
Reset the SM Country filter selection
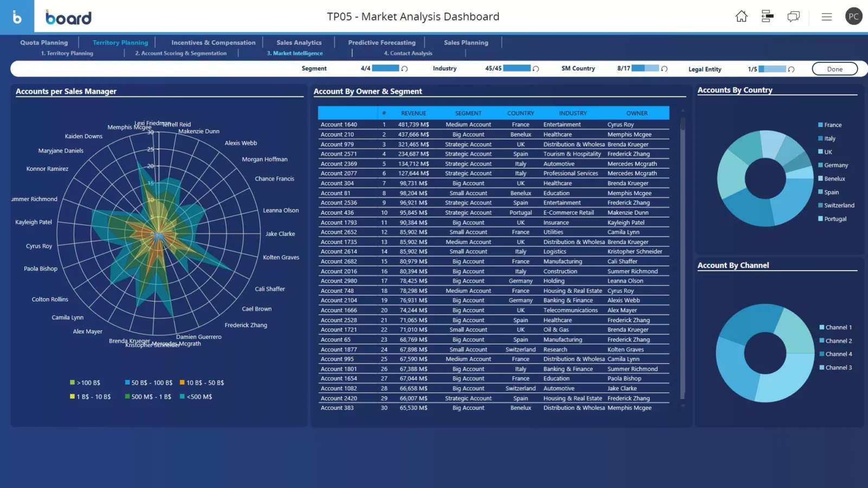[664, 69]
